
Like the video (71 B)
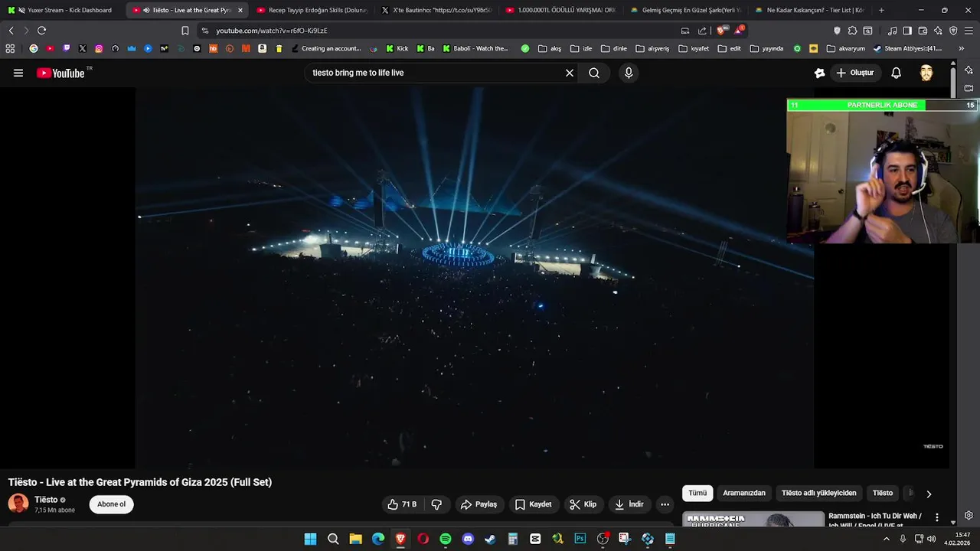click(x=403, y=504)
